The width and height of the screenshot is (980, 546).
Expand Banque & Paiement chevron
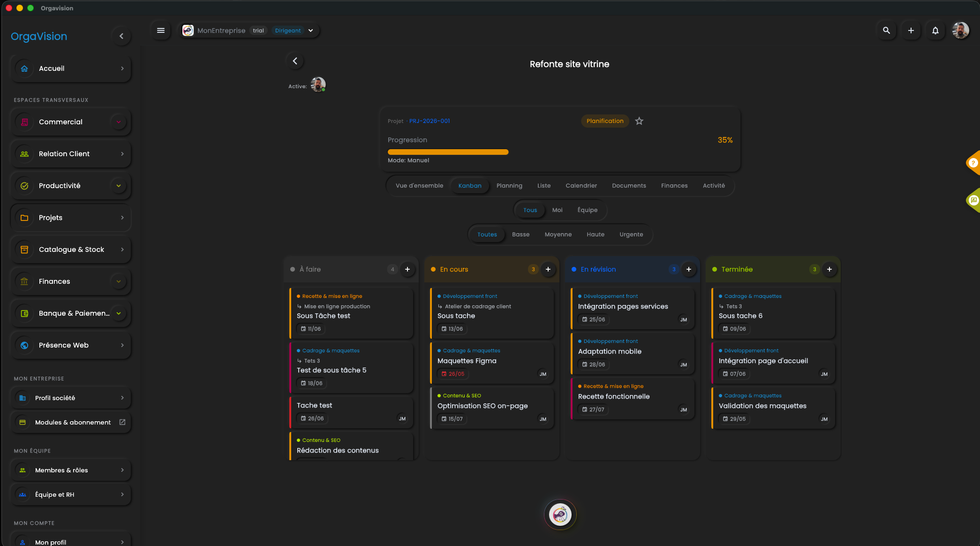coord(119,313)
